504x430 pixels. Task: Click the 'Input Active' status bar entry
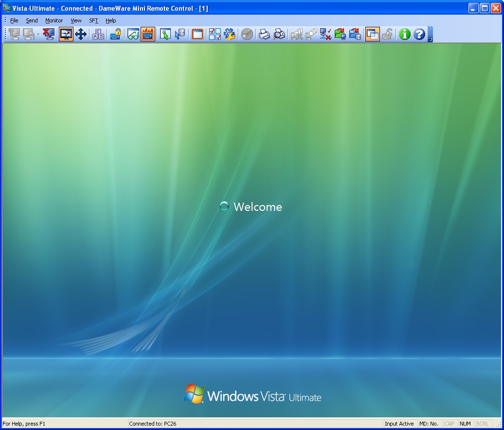399,424
